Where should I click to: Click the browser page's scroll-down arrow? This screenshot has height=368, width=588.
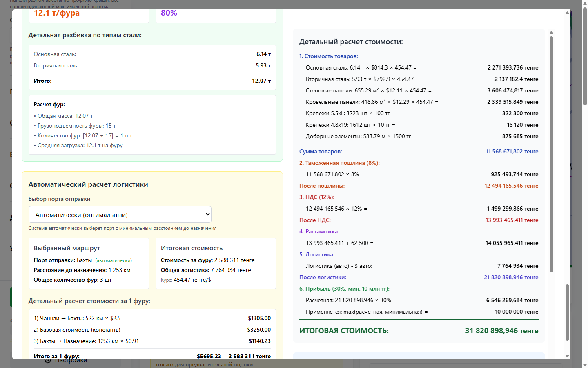point(585,365)
